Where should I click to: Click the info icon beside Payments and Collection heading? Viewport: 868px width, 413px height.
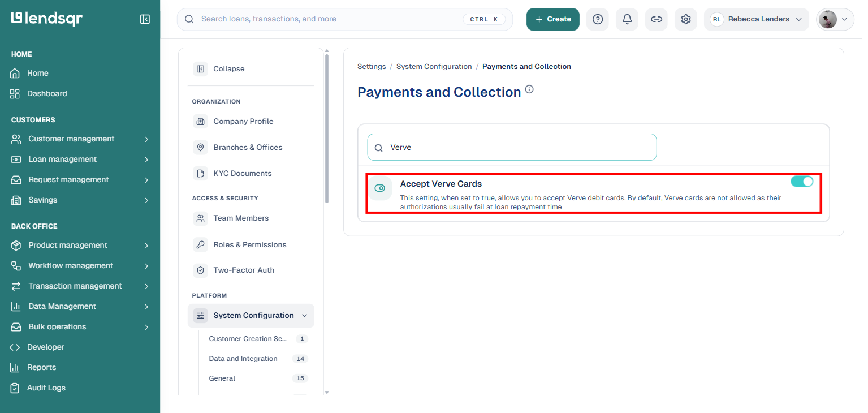coord(529,89)
